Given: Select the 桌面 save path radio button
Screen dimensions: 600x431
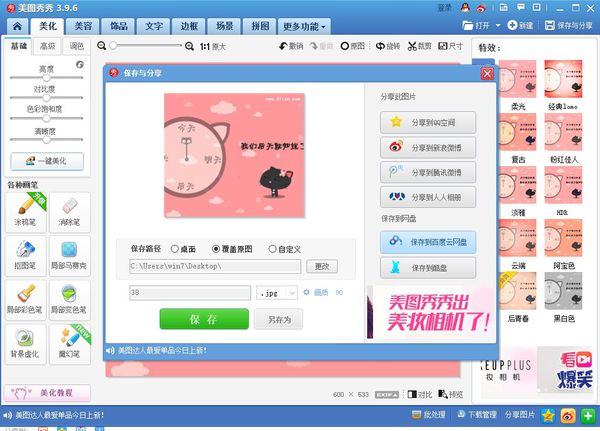Looking at the screenshot, I should tap(175, 249).
